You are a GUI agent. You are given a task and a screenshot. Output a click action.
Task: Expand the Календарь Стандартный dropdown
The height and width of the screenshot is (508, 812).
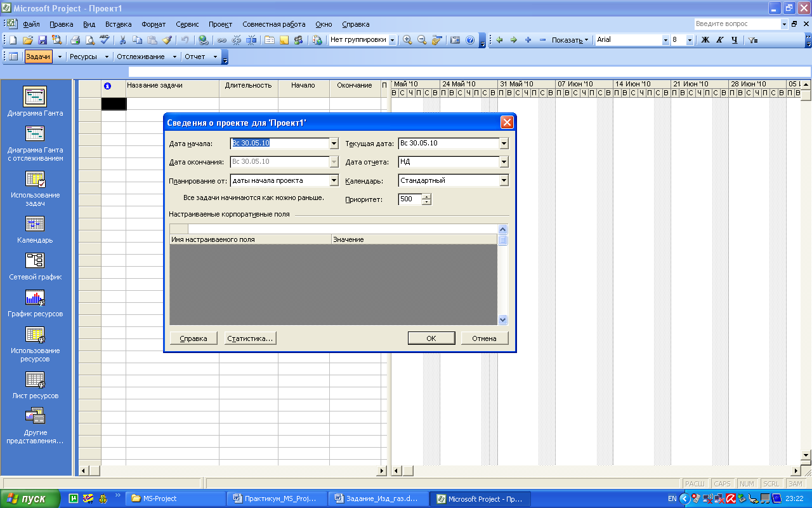504,180
